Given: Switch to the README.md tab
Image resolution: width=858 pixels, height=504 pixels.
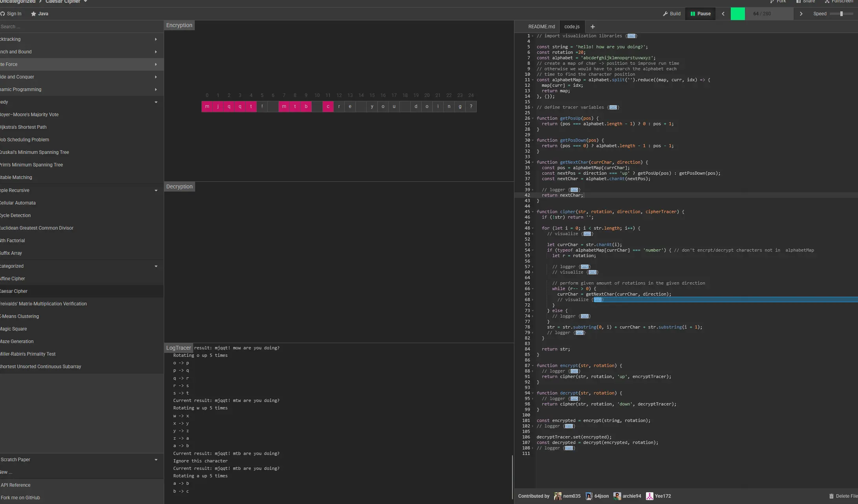Looking at the screenshot, I should (x=542, y=27).
